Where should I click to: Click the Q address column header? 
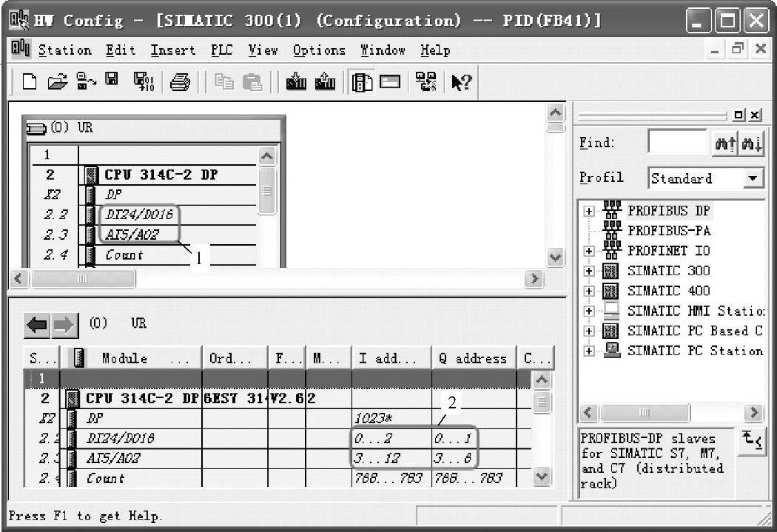coord(474,358)
